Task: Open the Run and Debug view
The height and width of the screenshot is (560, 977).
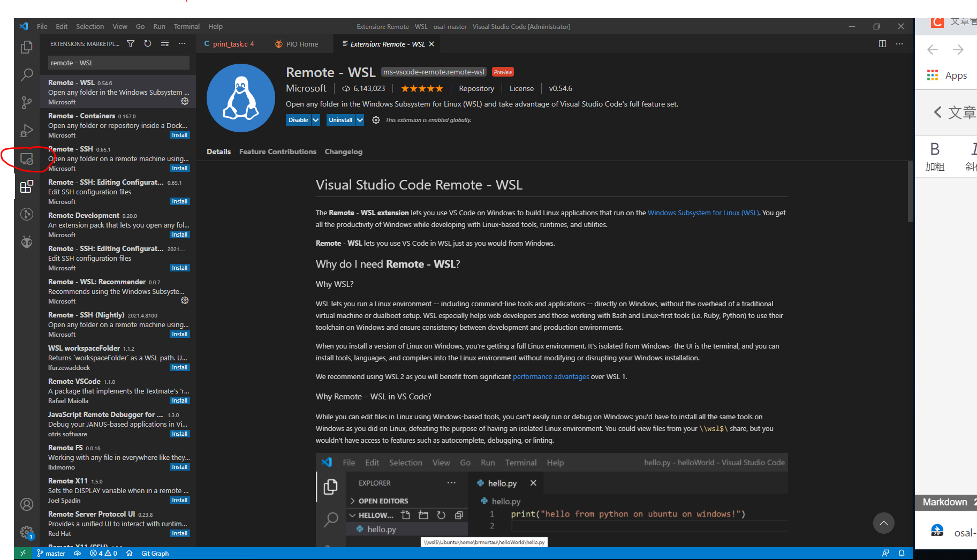Action: (26, 131)
